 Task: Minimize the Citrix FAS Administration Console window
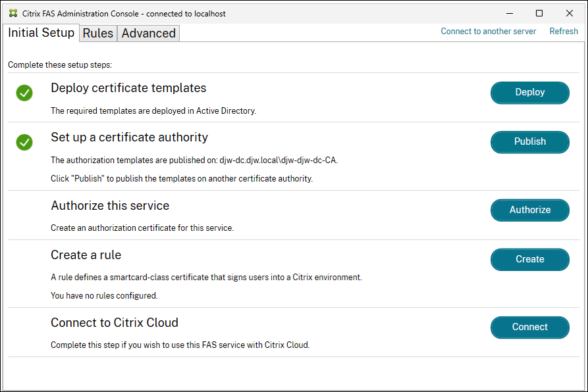coord(509,13)
